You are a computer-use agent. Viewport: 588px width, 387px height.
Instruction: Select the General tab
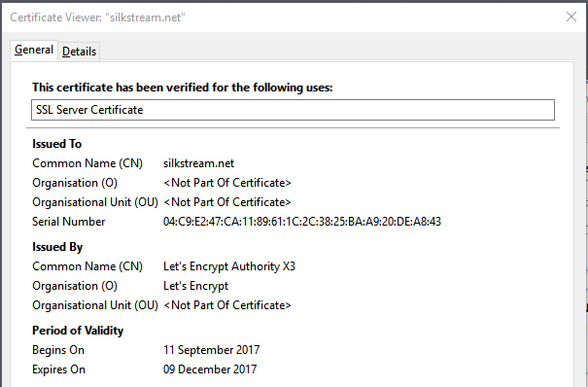pyautogui.click(x=34, y=50)
